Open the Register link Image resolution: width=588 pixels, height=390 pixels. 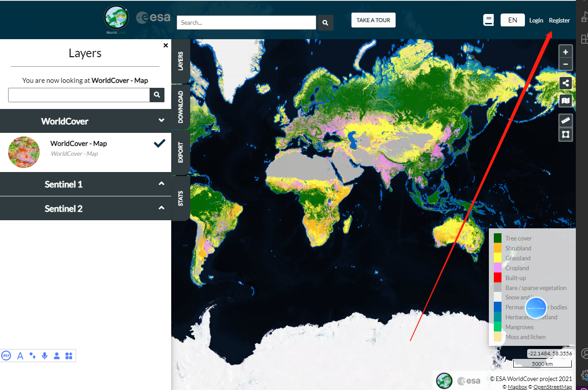[559, 20]
